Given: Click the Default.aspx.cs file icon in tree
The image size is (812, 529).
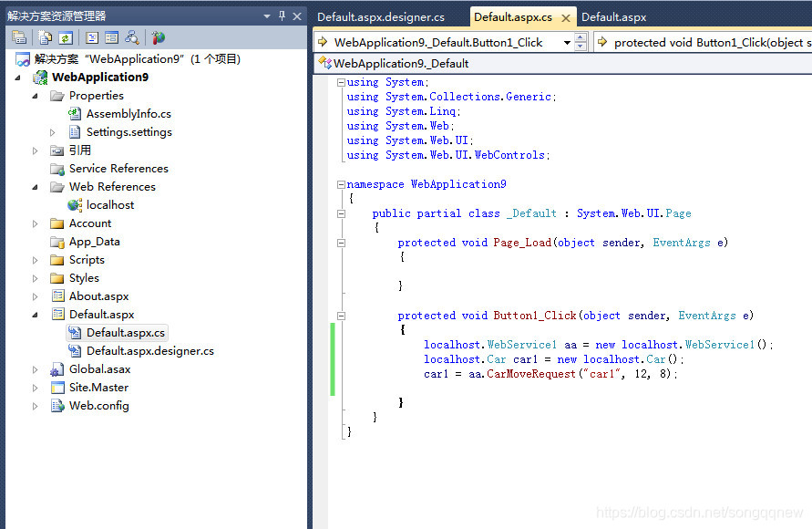Looking at the screenshot, I should point(75,333).
